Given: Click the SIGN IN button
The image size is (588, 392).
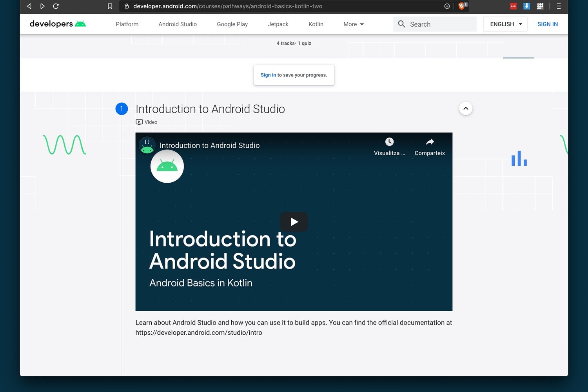Looking at the screenshot, I should point(547,24).
